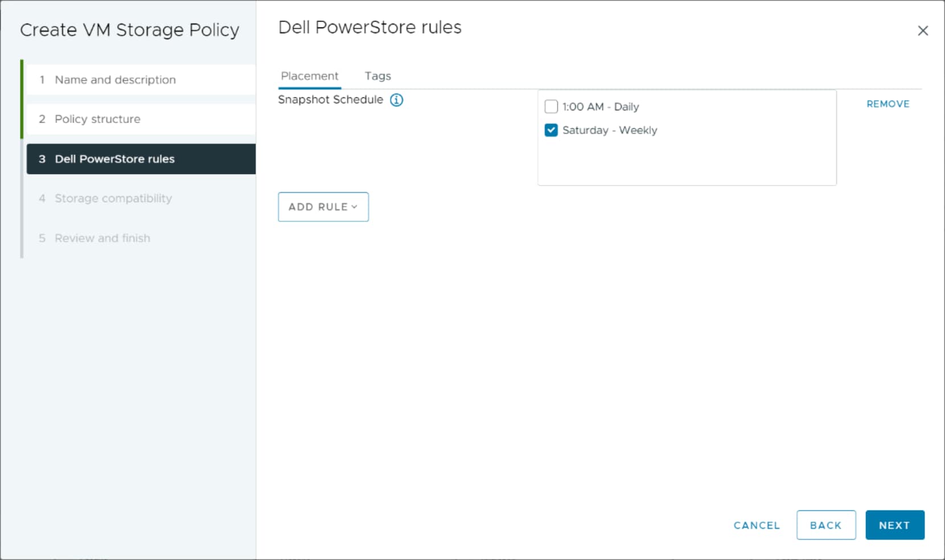Click the NEXT button
945x560 pixels.
tap(895, 525)
